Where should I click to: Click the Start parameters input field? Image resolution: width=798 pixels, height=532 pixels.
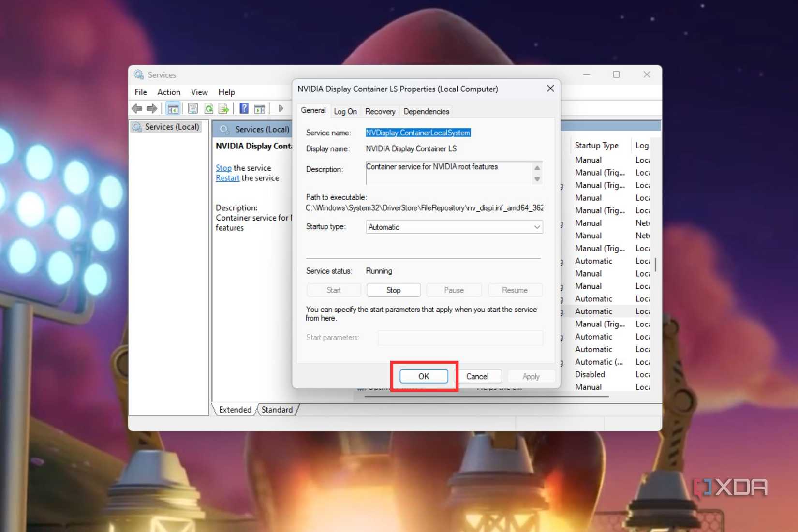coord(459,338)
